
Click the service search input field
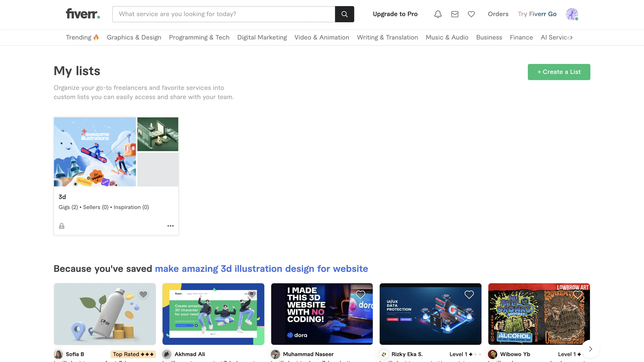pyautogui.click(x=224, y=14)
